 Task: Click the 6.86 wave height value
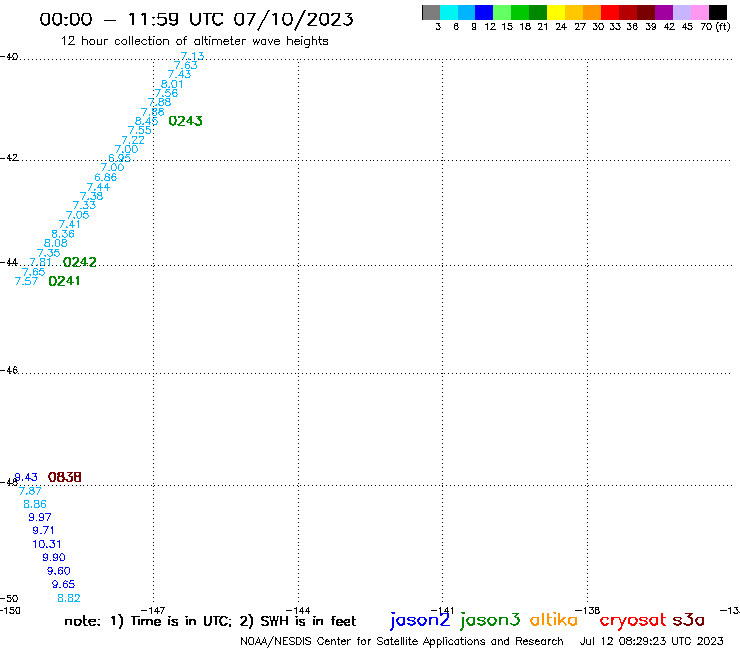click(105, 177)
